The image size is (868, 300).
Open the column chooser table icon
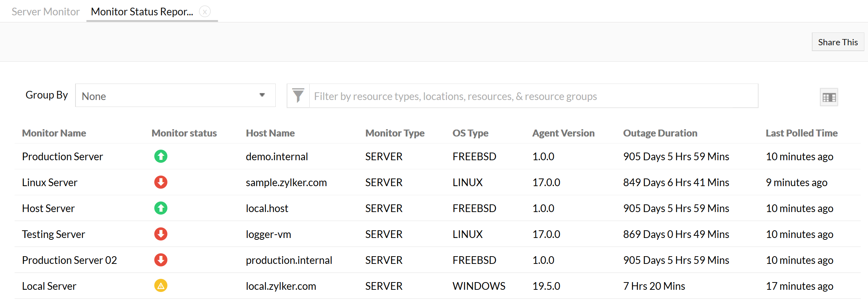pyautogui.click(x=829, y=97)
